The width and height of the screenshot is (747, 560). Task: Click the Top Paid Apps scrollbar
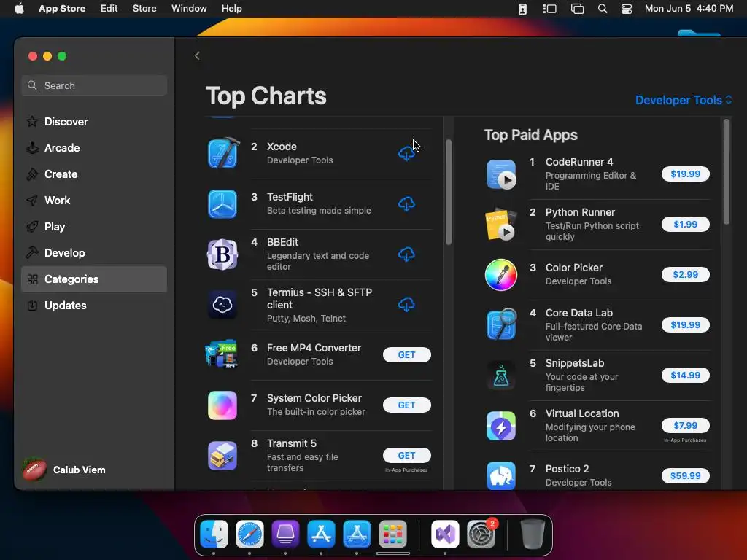[726, 172]
